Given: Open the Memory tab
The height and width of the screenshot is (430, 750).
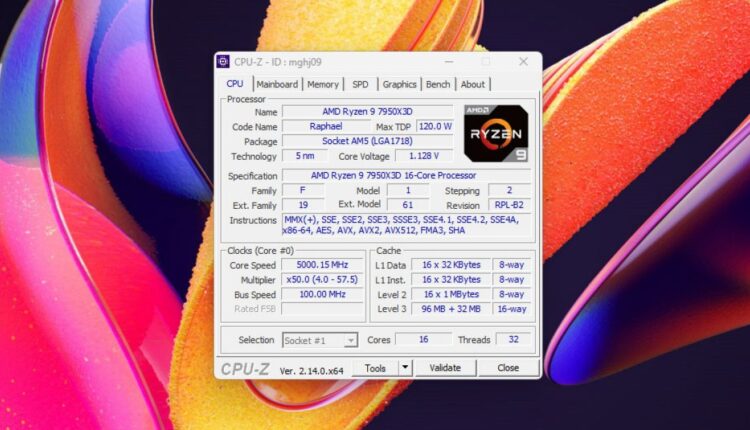Looking at the screenshot, I should click(323, 85).
